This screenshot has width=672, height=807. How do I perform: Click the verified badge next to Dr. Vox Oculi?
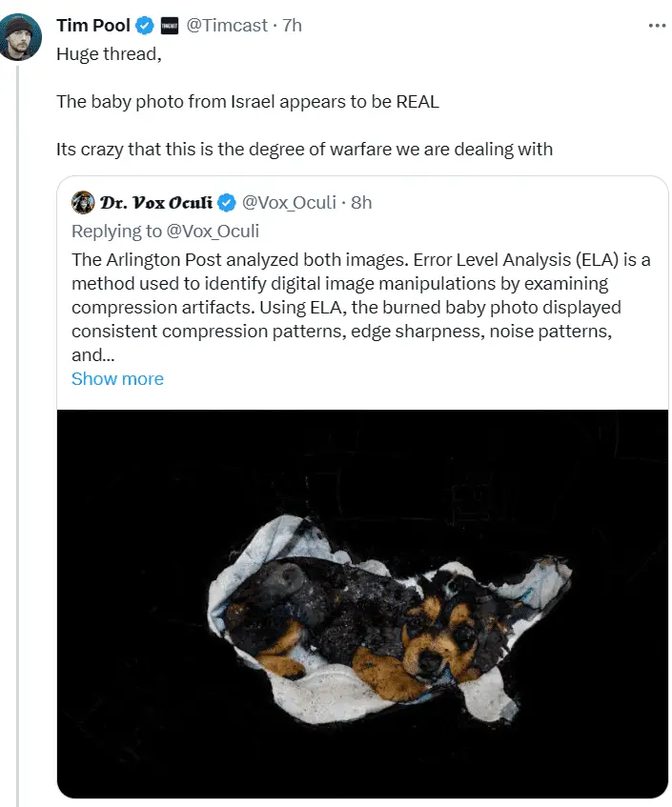226,202
